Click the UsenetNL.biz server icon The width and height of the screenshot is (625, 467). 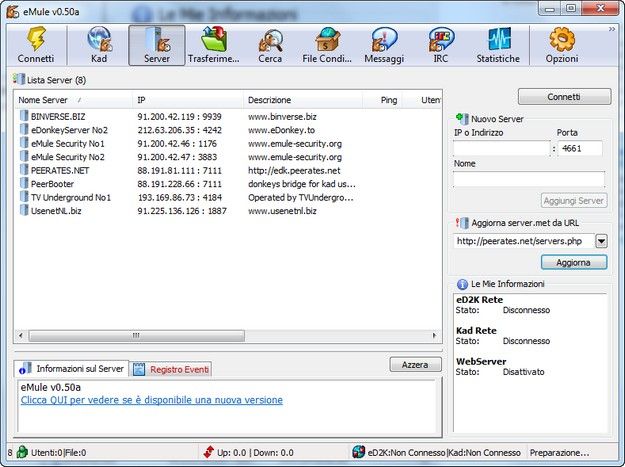(24, 211)
